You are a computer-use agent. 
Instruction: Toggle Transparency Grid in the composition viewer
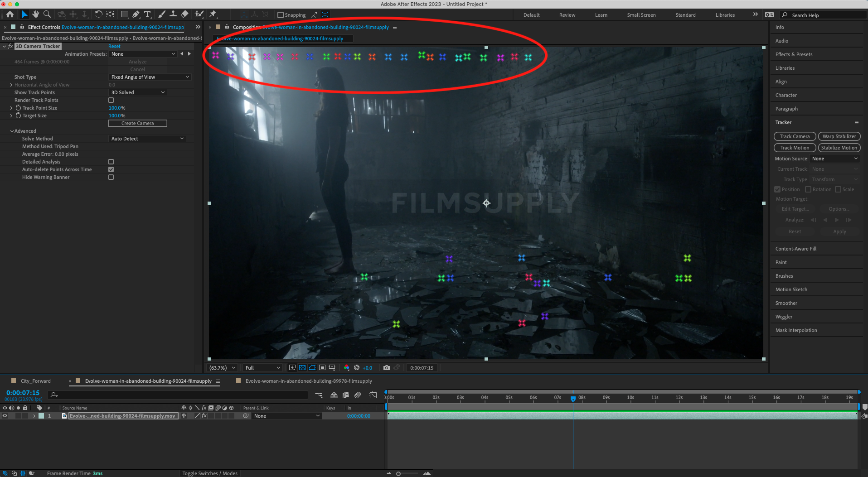(302, 367)
